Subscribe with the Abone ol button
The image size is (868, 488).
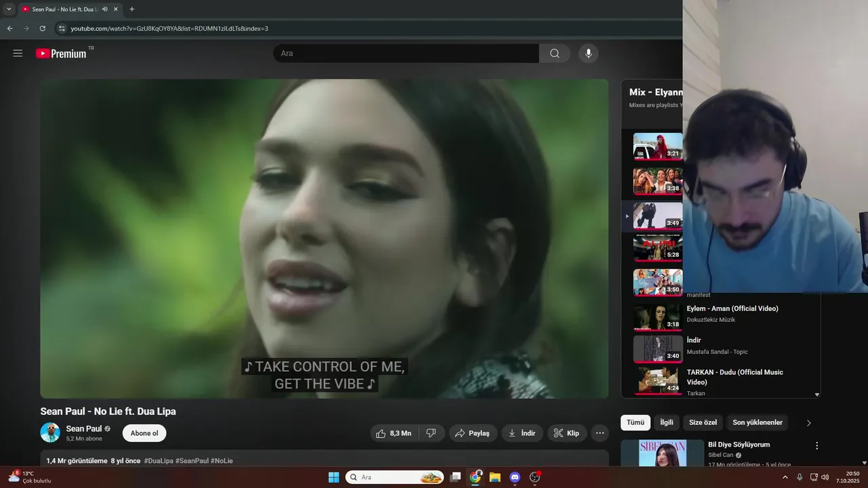(x=144, y=433)
